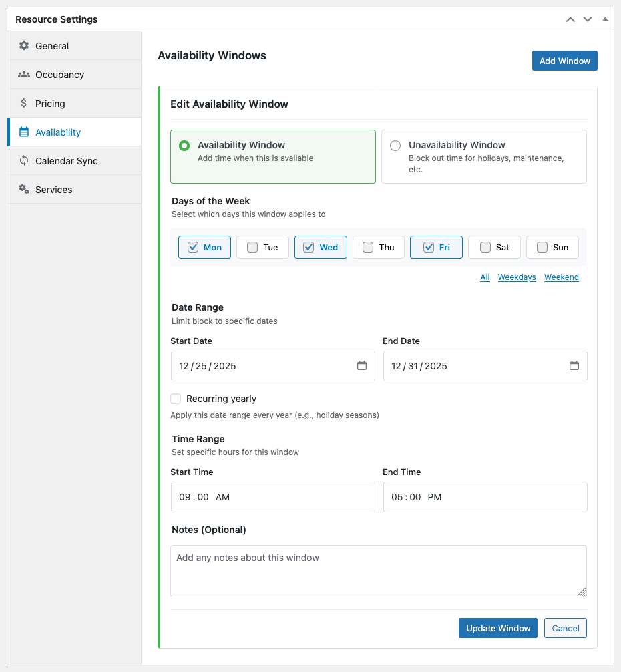Collapse the Resource Settings panel with the triangle
Screen dimensions: 621x672
(x=605, y=19)
